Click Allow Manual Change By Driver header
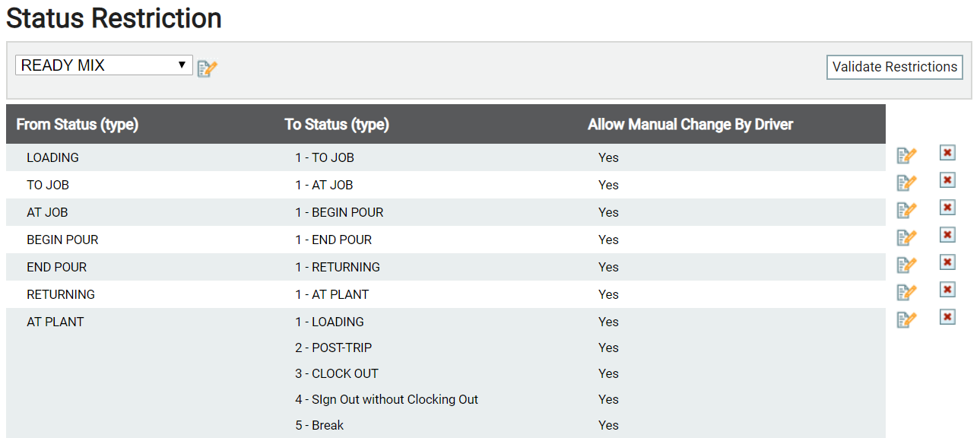This screenshot has width=980, height=438. [x=690, y=124]
